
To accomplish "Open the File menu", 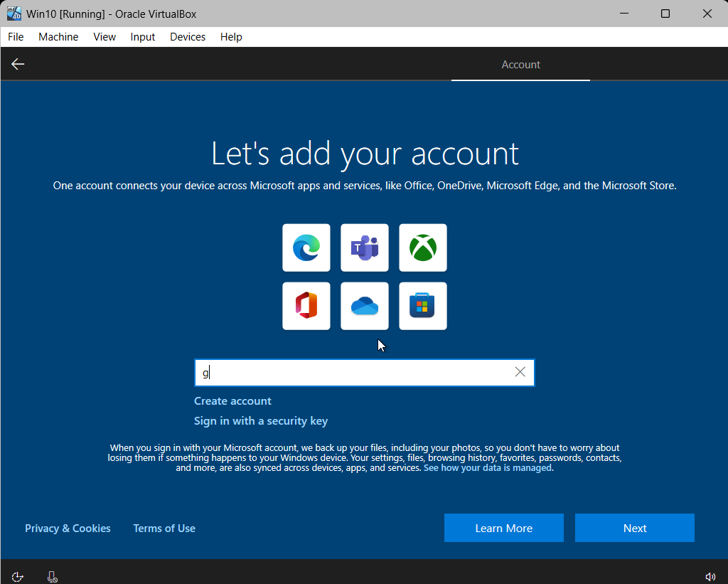I will [x=16, y=37].
